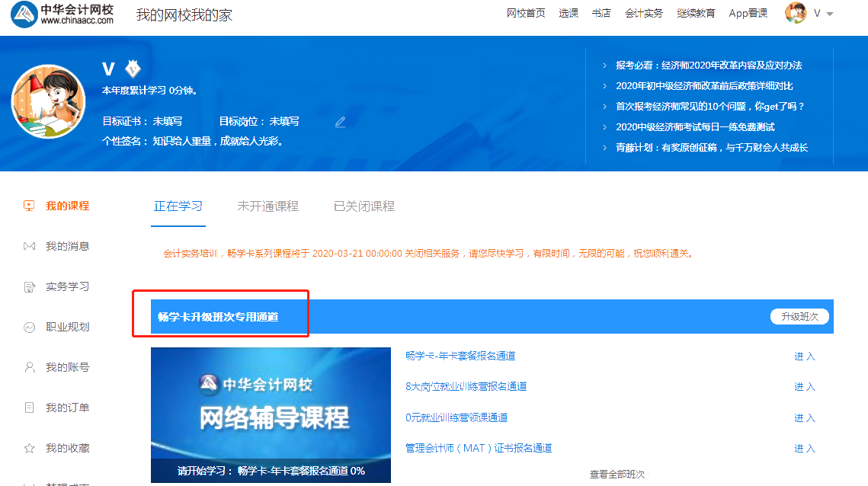
Task: Select 我的收藏 sidebar label
Action: pyautogui.click(x=68, y=449)
